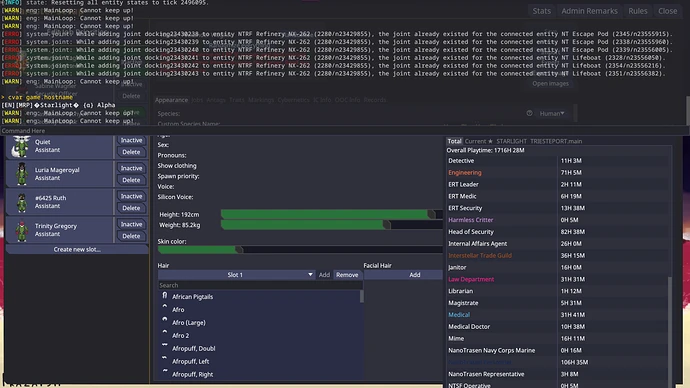Select the Afropuff, Left hair icon
The width and height of the screenshot is (690, 388).
[x=165, y=358]
